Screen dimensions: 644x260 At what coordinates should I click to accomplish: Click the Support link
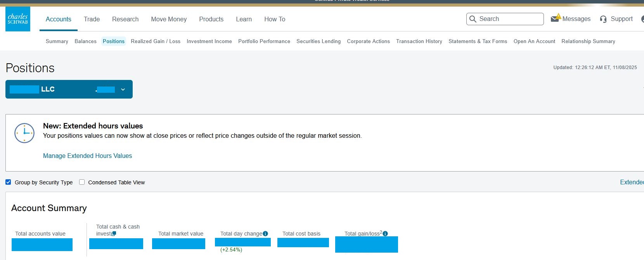621,19
